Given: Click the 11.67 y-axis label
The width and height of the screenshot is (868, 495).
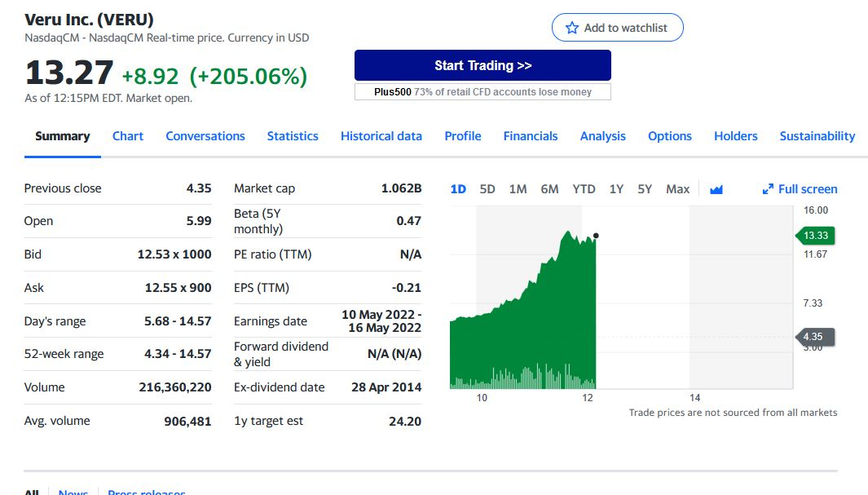Looking at the screenshot, I should click(x=815, y=254).
